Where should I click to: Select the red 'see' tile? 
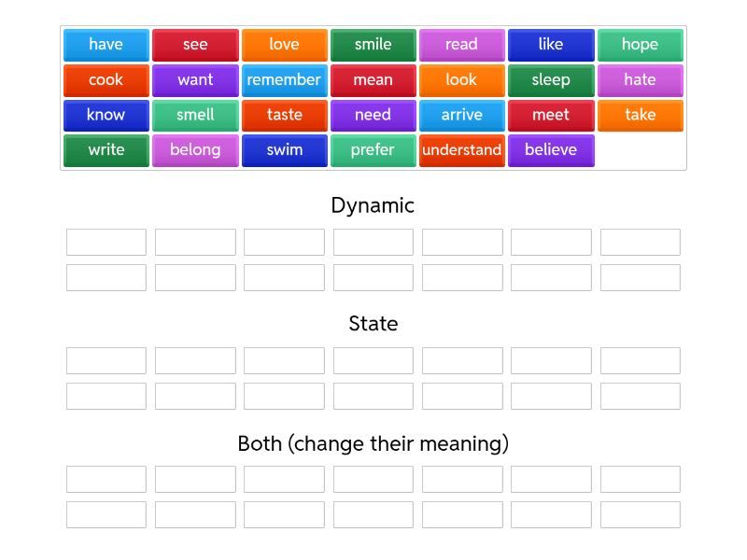tap(195, 45)
